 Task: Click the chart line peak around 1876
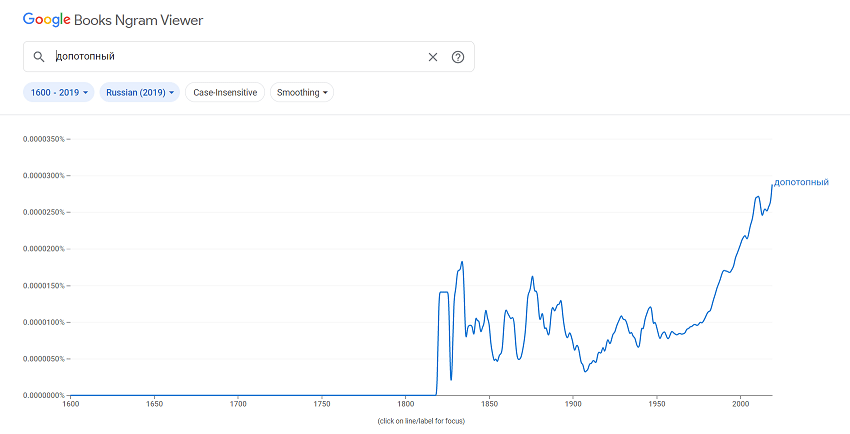pyautogui.click(x=533, y=277)
